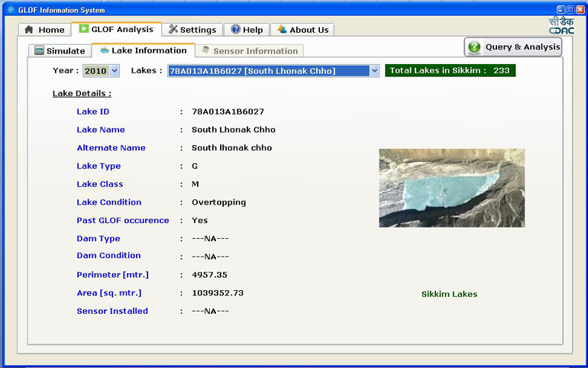The height and width of the screenshot is (368, 588).
Task: Minimize the GLOF Information System window
Action: point(550,9)
